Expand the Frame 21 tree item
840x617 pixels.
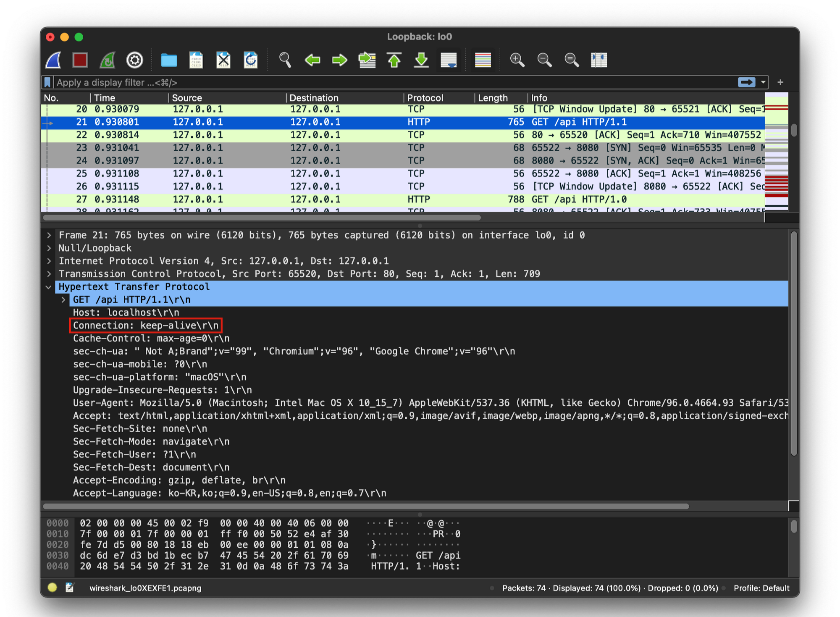coord(49,235)
